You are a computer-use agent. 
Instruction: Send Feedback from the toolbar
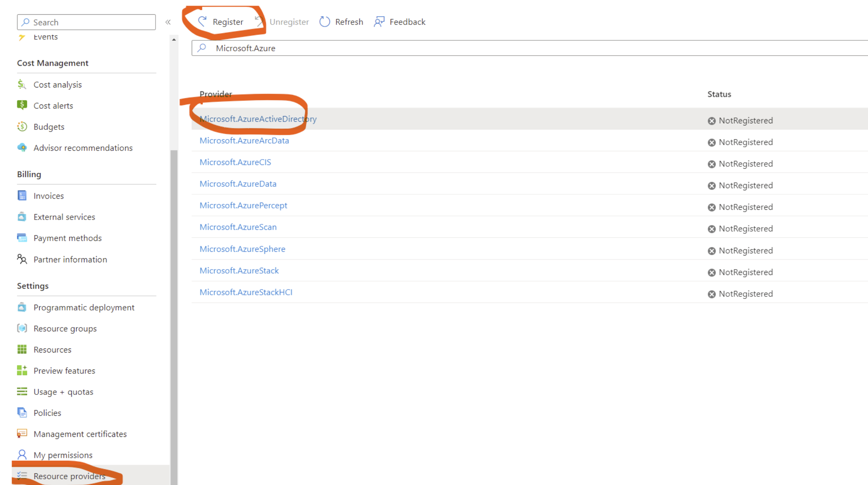click(x=407, y=22)
